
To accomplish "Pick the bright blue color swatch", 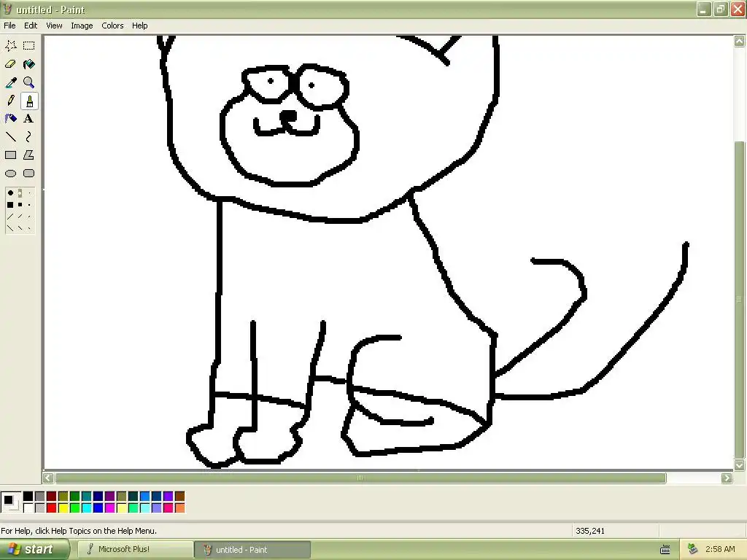I will click(98, 508).
